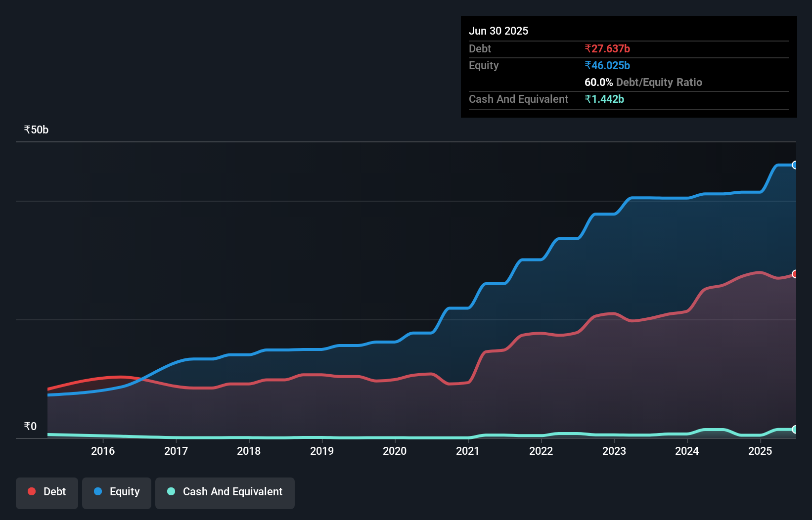Image resolution: width=812 pixels, height=520 pixels.
Task: Select the Debt endpoint marker on the chart
Action: pos(795,274)
